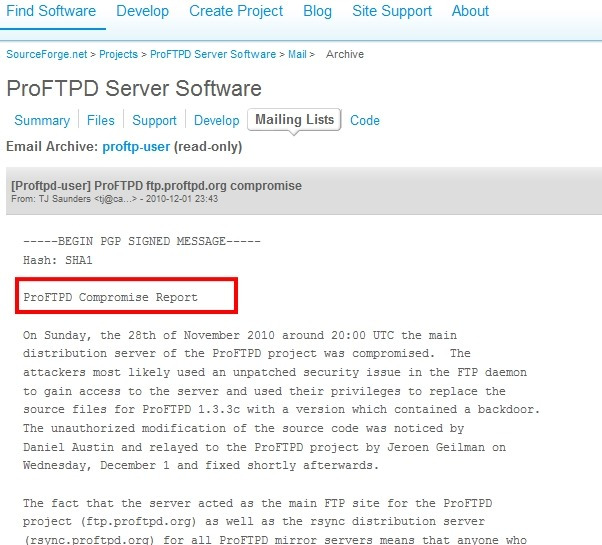602x545 pixels.
Task: Click the 'Hash: SHA1' line
Action: pyautogui.click(x=58, y=260)
